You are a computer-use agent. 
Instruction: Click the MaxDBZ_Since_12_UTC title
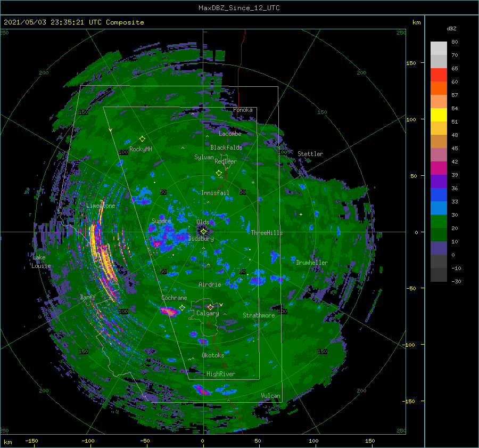239,8
